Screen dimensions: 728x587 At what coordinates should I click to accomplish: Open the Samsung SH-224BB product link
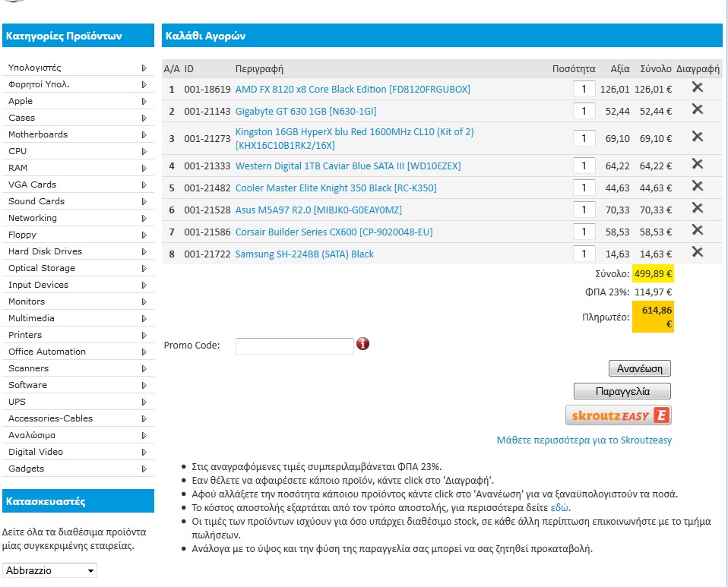[x=304, y=254]
